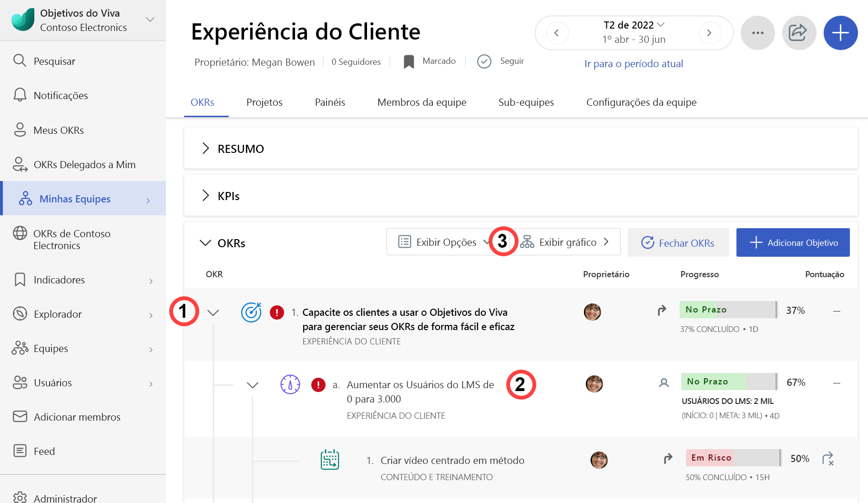Expand the Indicadores submenu arrow
The height and width of the screenshot is (503, 868).
pos(151,281)
